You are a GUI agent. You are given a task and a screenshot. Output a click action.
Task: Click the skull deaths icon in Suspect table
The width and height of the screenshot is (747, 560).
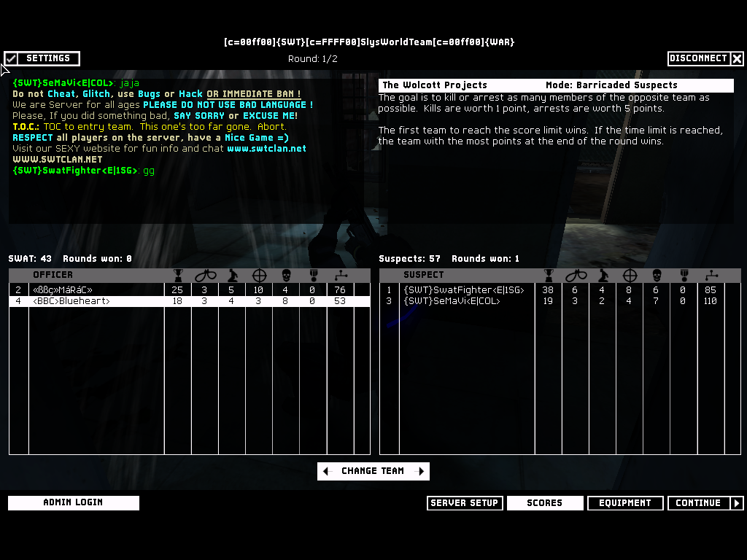(x=657, y=275)
